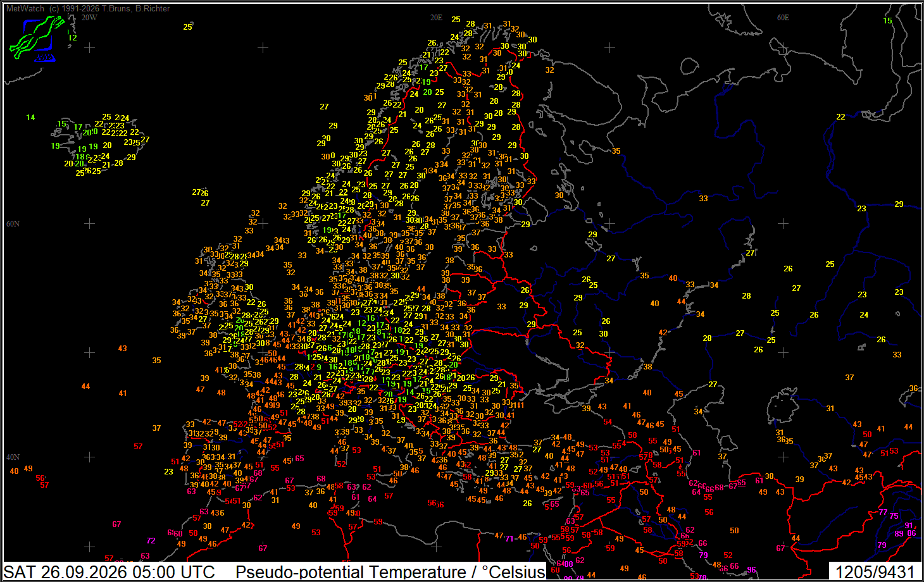Select the green 15 value at top right
924x582 pixels.
click(887, 21)
